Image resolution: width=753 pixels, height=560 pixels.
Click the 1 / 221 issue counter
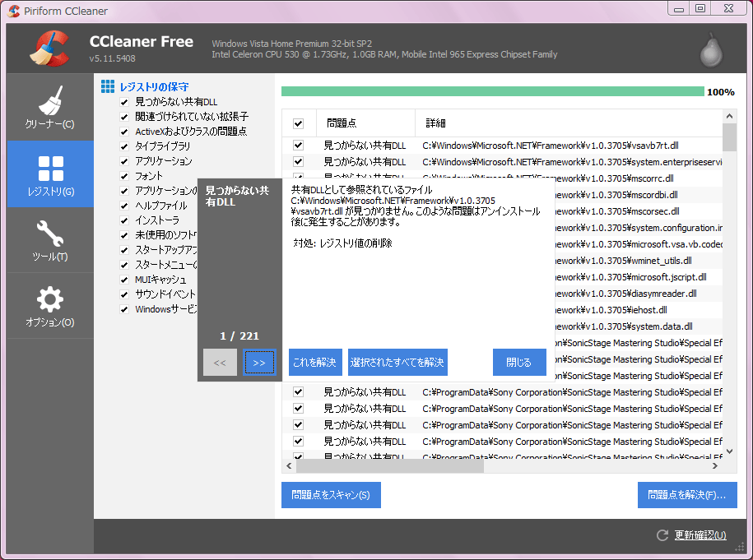click(x=239, y=336)
